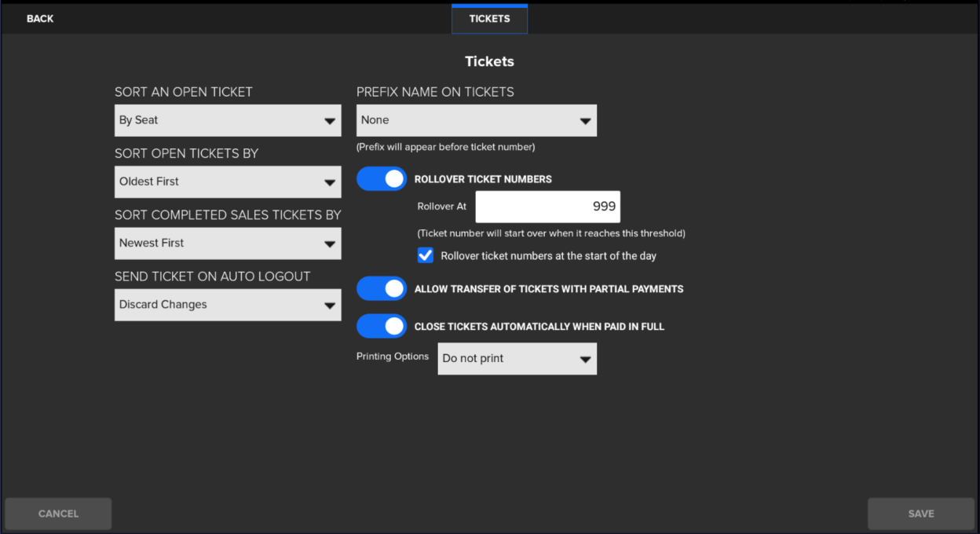Screen dimensions: 980x534
Task: Click the Cancel button
Action: (x=58, y=514)
